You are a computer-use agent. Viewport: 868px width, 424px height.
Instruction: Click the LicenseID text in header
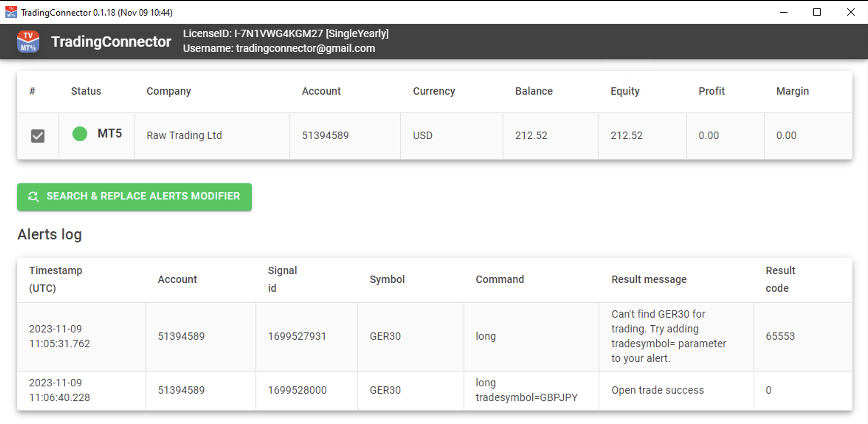tap(286, 34)
